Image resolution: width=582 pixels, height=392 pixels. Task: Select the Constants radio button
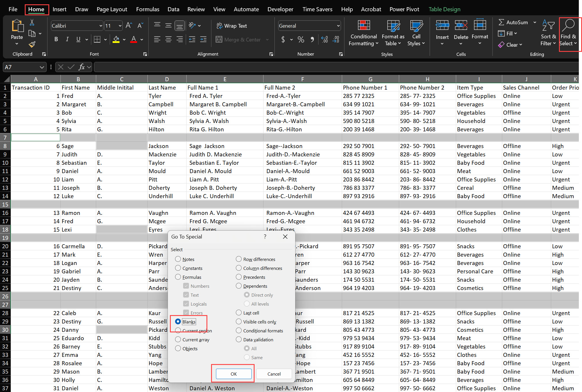point(178,268)
